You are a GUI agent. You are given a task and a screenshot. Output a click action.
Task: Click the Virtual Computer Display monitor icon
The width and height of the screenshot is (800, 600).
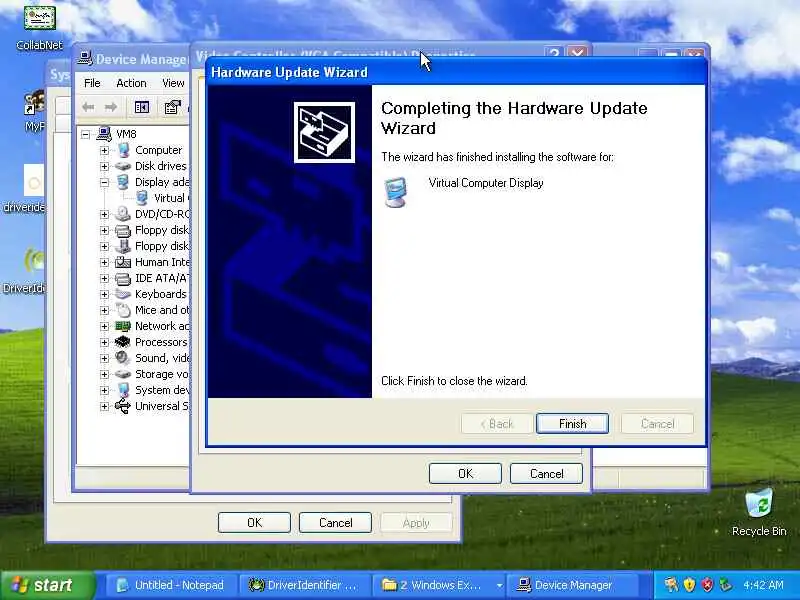(x=395, y=192)
